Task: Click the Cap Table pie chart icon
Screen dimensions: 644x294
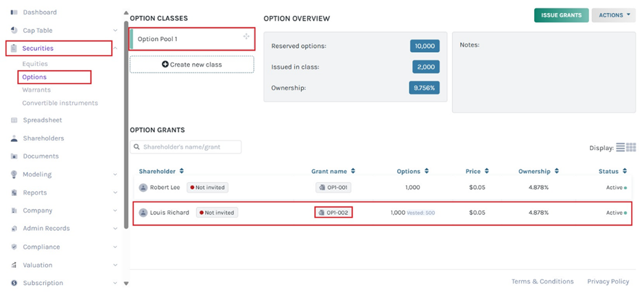Action: [14, 30]
